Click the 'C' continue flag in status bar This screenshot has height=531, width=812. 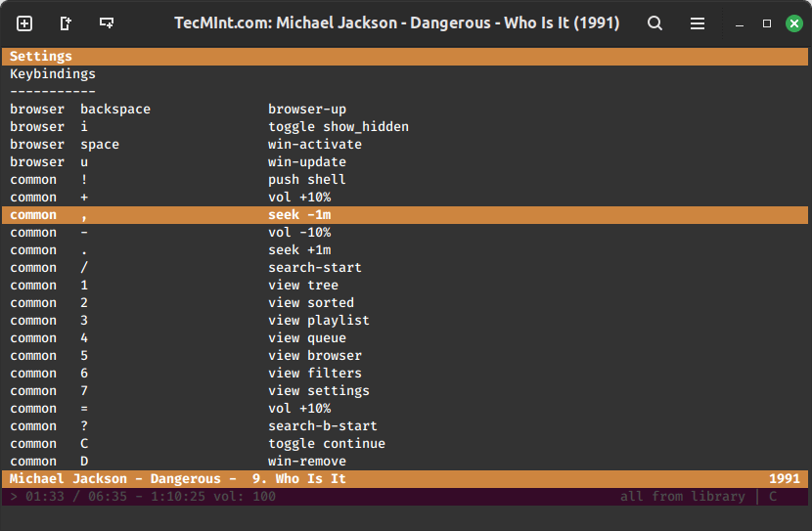coord(773,497)
